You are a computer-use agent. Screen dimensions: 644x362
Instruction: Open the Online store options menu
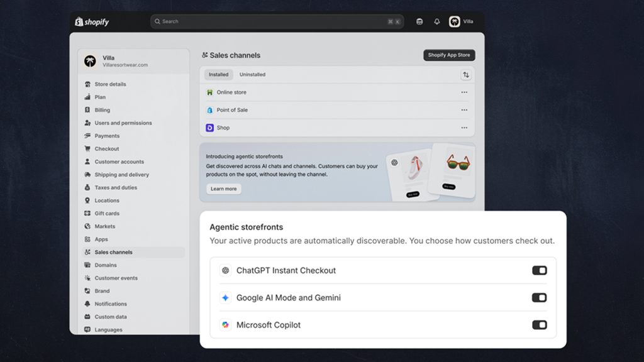[464, 92]
